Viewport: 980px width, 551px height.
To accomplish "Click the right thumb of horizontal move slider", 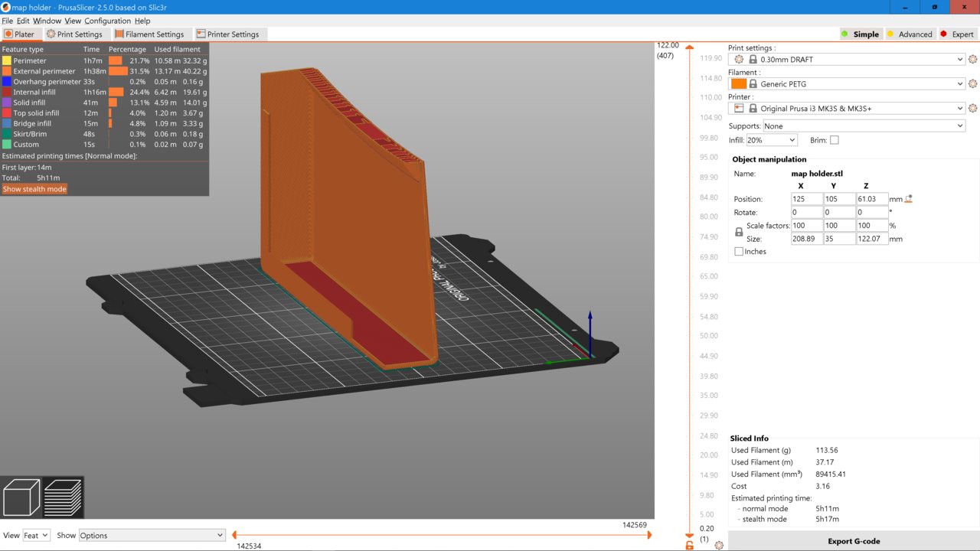I will tap(649, 536).
